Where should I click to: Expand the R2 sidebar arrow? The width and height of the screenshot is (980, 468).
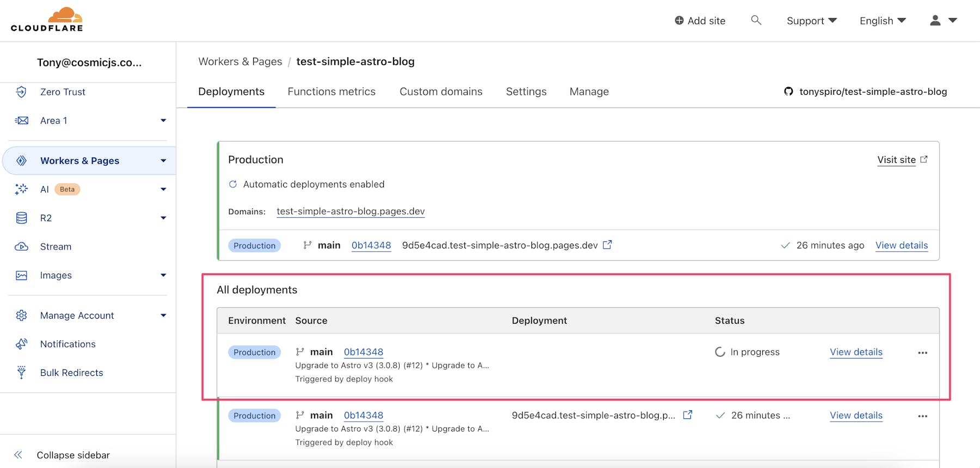point(163,218)
